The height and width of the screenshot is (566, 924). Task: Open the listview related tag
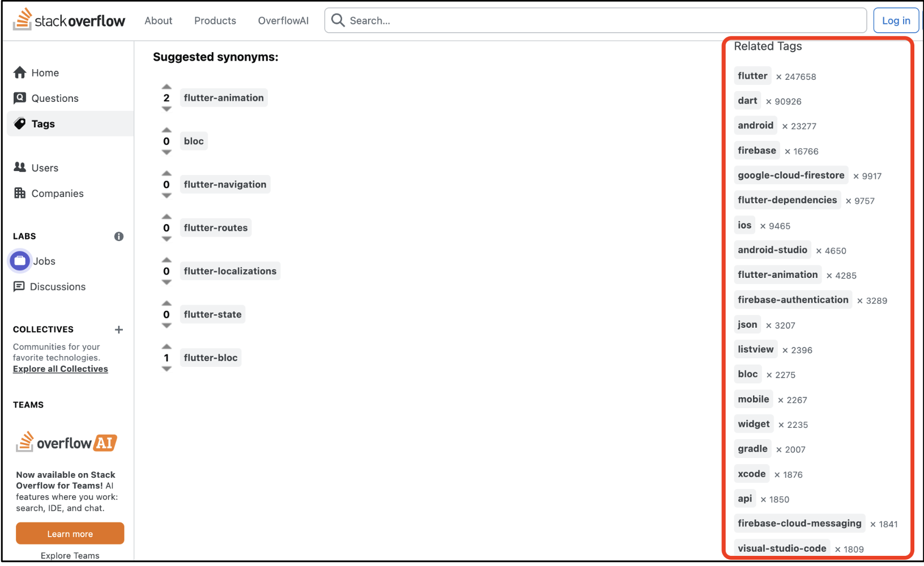[x=755, y=349]
